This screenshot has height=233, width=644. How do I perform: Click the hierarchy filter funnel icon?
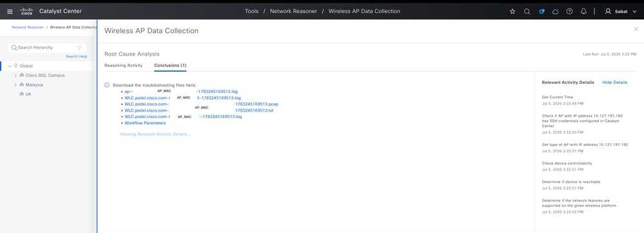(79, 48)
